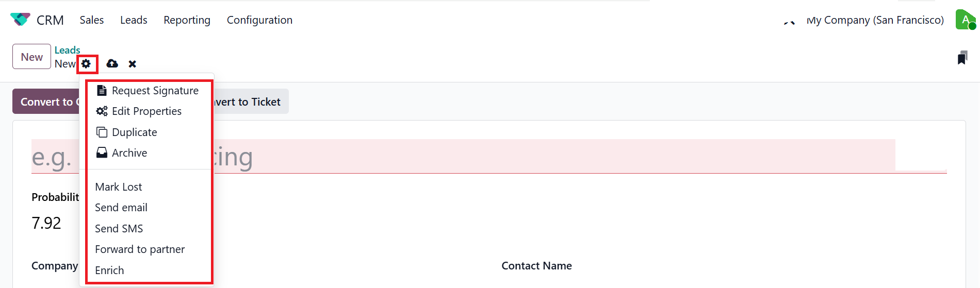This screenshot has height=288, width=980.
Task: Click Enrich in the actions menu
Action: [x=109, y=270]
